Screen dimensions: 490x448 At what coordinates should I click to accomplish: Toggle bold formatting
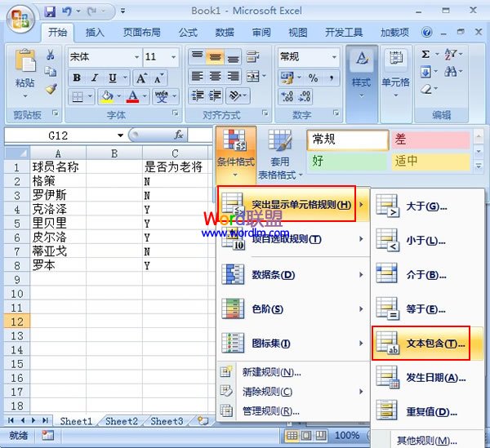point(77,78)
